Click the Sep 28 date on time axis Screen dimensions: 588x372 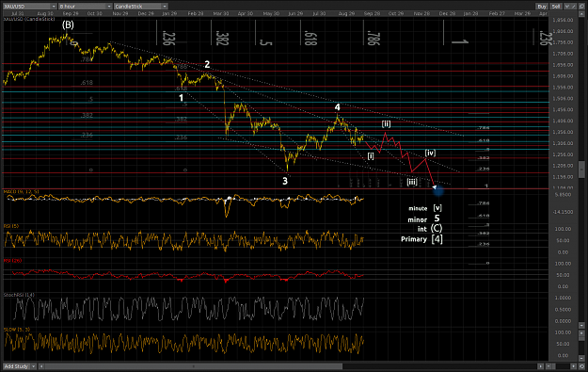(x=372, y=13)
